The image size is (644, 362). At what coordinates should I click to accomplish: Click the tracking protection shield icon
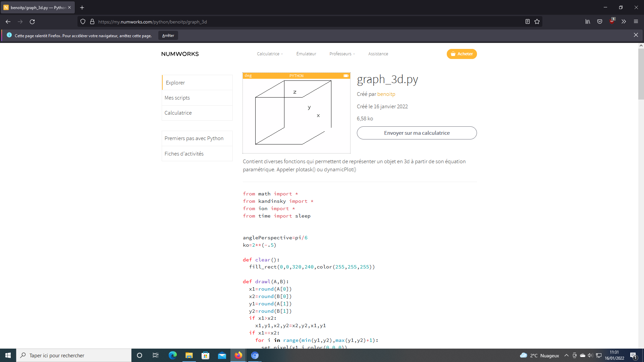(83, 21)
